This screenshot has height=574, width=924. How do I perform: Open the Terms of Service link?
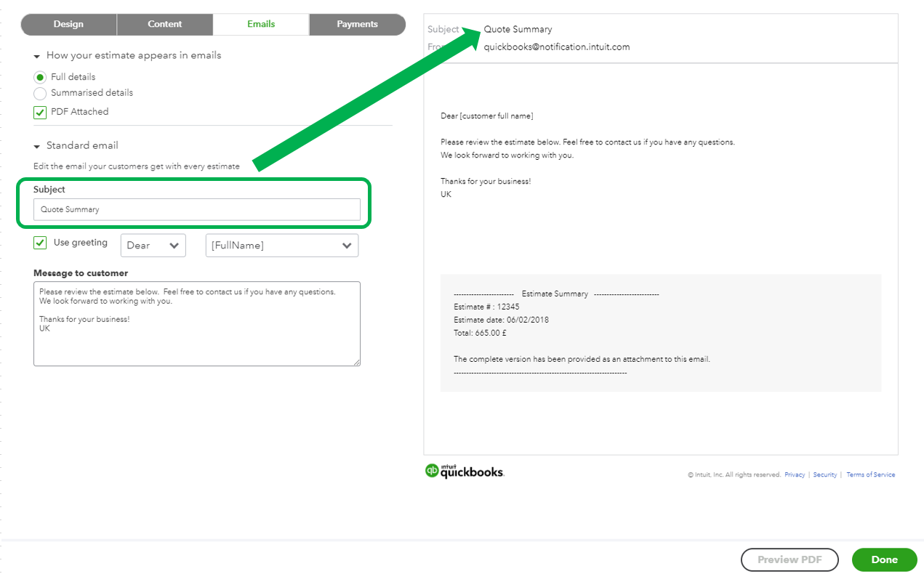[871, 474]
